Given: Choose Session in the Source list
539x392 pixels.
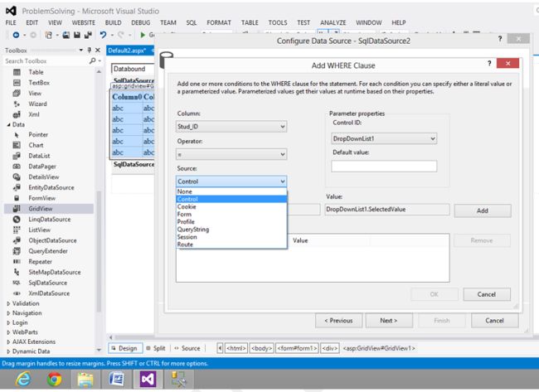Looking at the screenshot, I should tap(231, 237).
